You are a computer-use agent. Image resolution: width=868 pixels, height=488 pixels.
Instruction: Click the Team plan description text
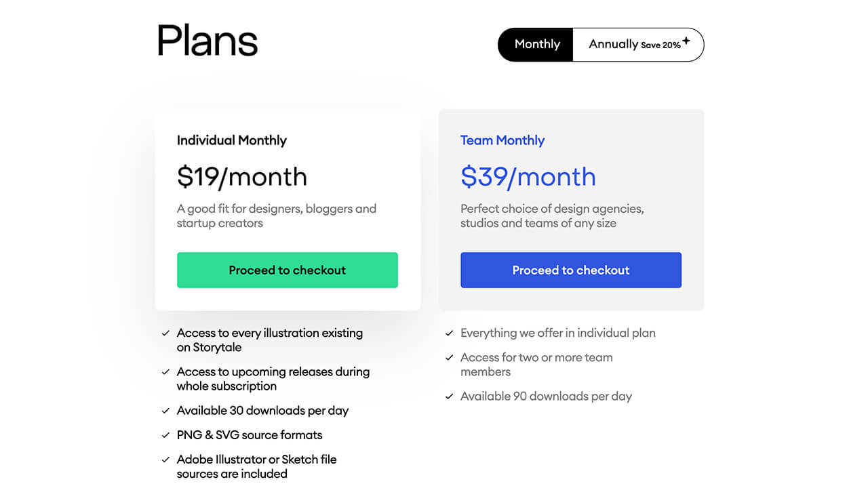click(x=551, y=216)
